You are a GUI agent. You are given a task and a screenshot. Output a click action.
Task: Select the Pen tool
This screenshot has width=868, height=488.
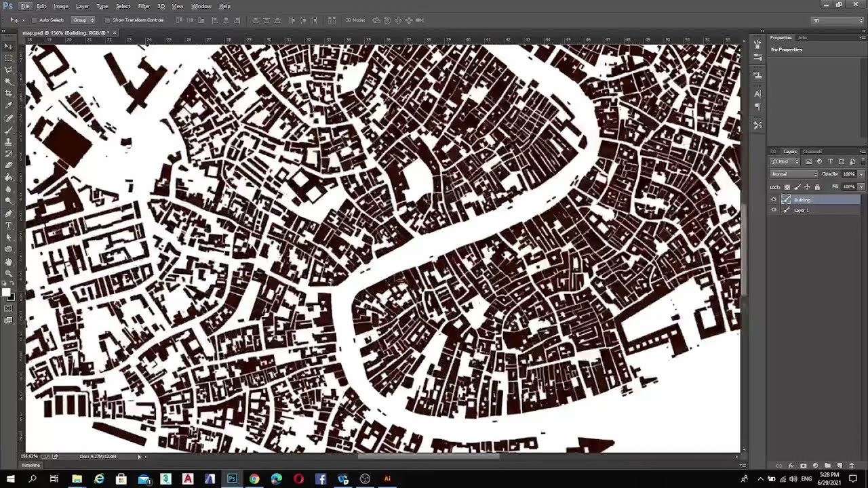[9, 213]
